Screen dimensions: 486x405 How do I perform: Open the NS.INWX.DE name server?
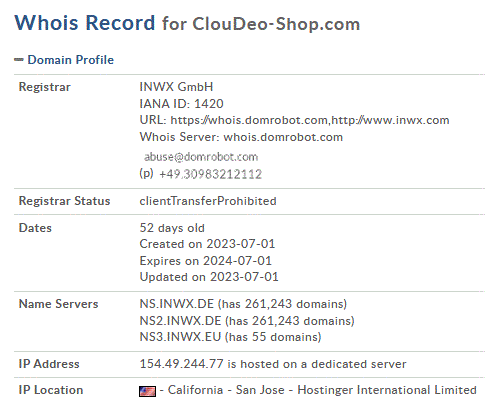[x=176, y=304]
